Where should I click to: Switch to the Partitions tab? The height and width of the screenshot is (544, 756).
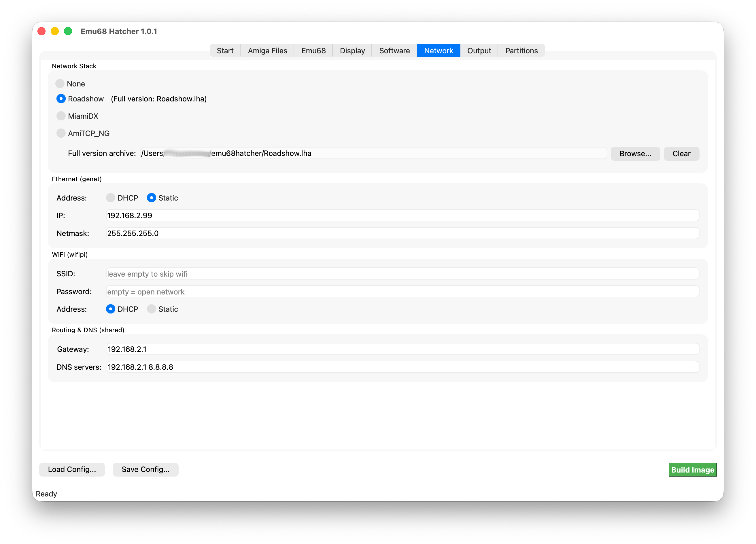(x=521, y=51)
